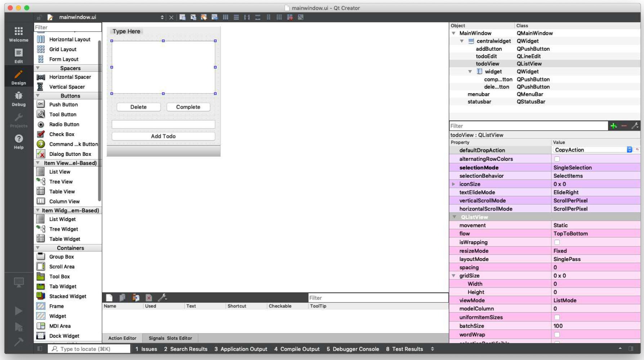This screenshot has height=360, width=644.
Task: Toggle the alternatingRowColors checkbox
Action: coord(557,159)
